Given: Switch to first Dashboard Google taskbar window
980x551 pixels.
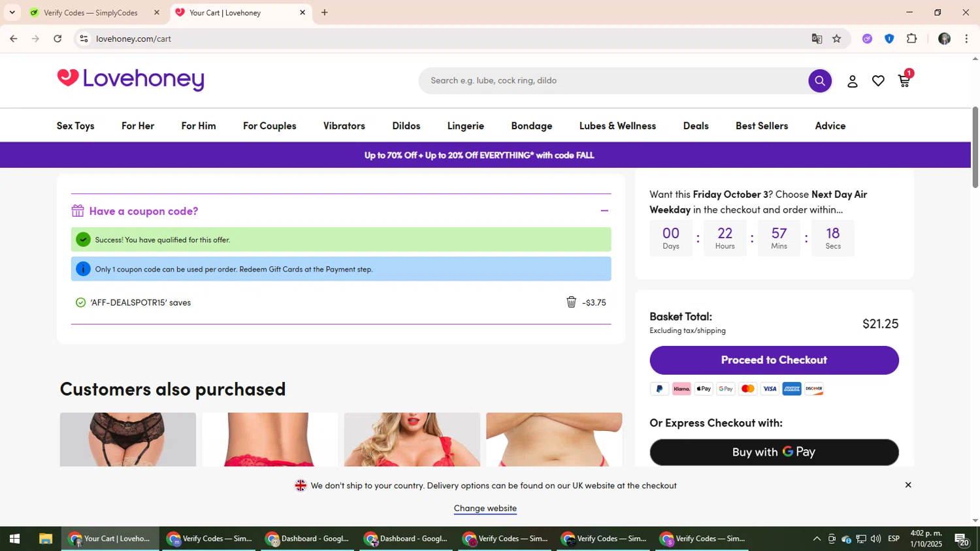Looking at the screenshot, I should pyautogui.click(x=309, y=539).
